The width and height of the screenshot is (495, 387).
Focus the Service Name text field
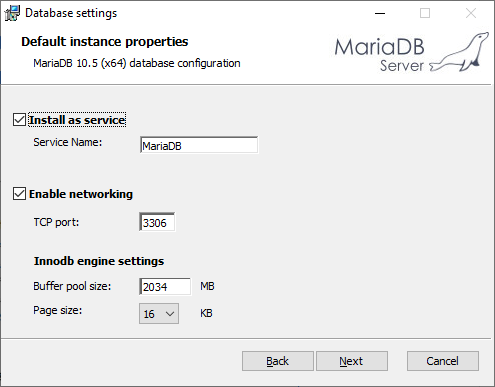coord(199,145)
